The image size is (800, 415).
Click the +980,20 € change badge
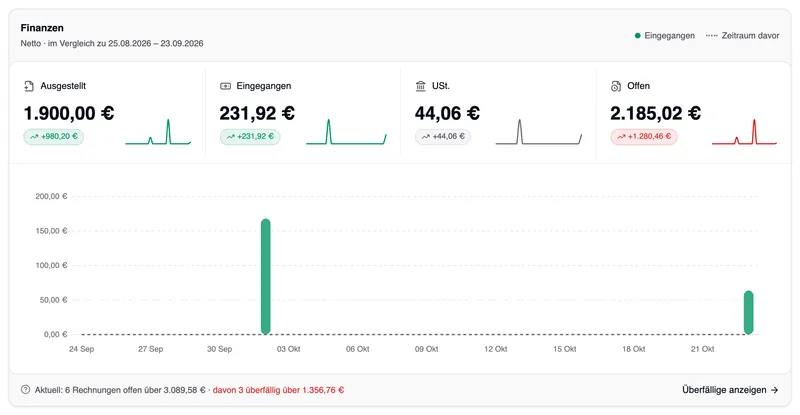click(54, 137)
